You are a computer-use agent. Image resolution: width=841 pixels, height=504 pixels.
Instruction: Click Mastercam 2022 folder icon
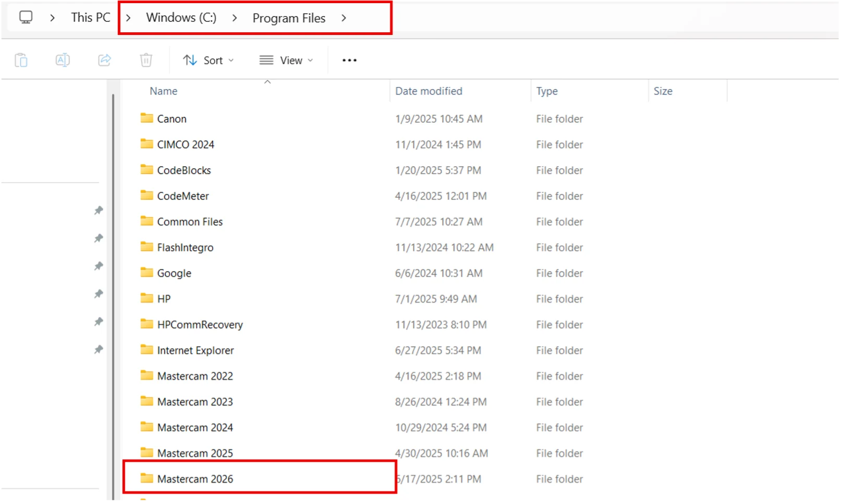pyautogui.click(x=147, y=375)
